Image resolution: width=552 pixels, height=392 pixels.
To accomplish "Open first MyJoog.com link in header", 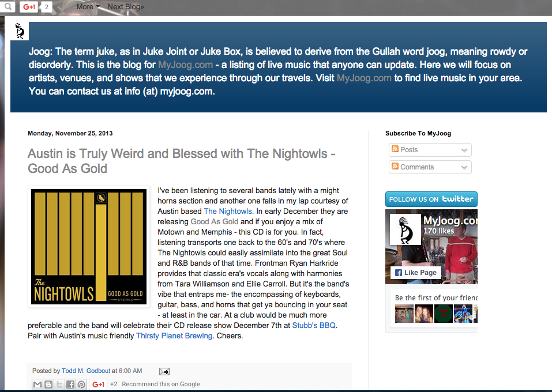I will click(185, 65).
